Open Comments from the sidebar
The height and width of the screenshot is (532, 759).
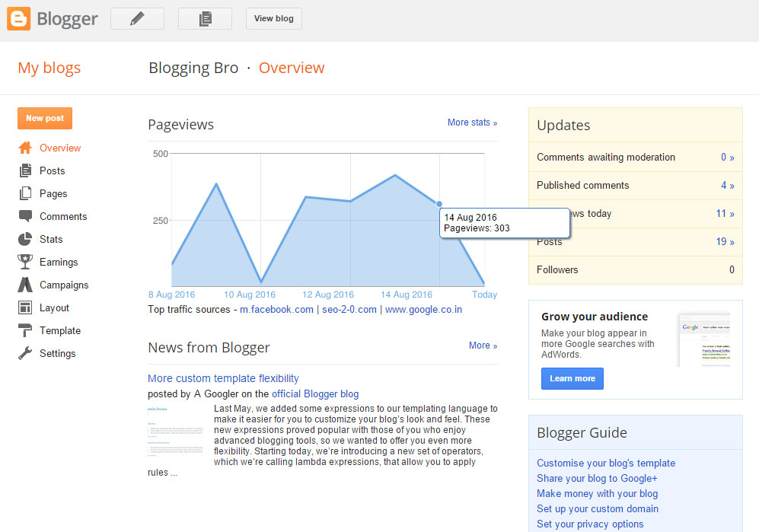[63, 216]
